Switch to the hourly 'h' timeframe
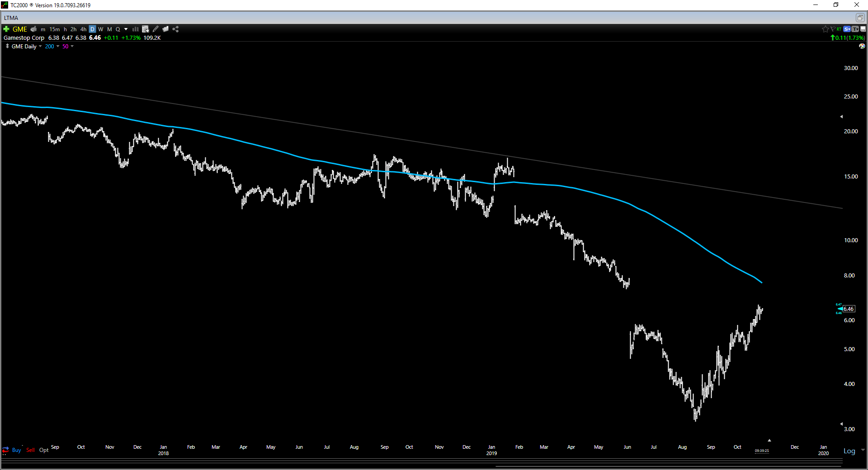The width and height of the screenshot is (868, 470). pos(65,29)
